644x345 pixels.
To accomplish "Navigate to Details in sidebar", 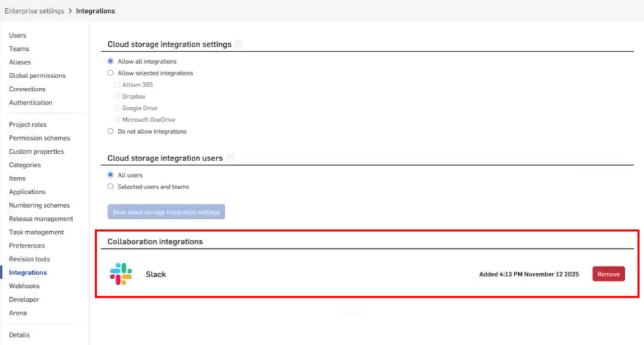I will tap(19, 335).
